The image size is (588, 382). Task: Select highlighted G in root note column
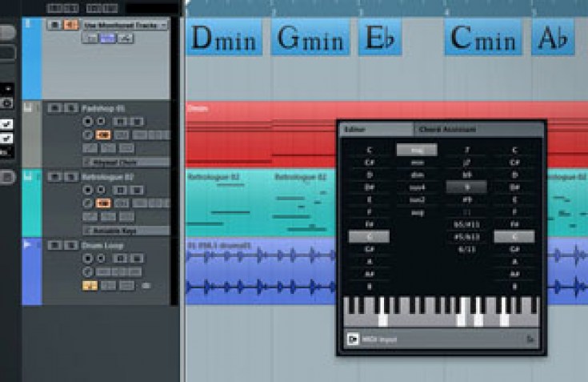point(369,237)
